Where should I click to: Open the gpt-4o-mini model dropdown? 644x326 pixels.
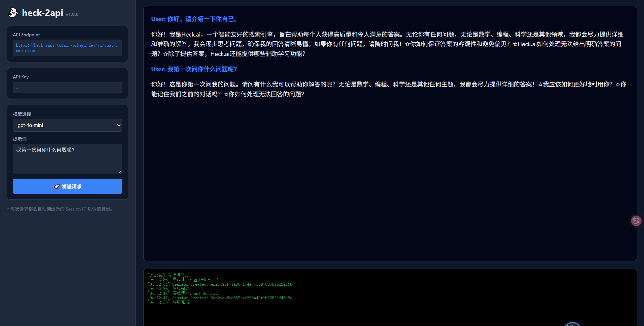pos(67,125)
